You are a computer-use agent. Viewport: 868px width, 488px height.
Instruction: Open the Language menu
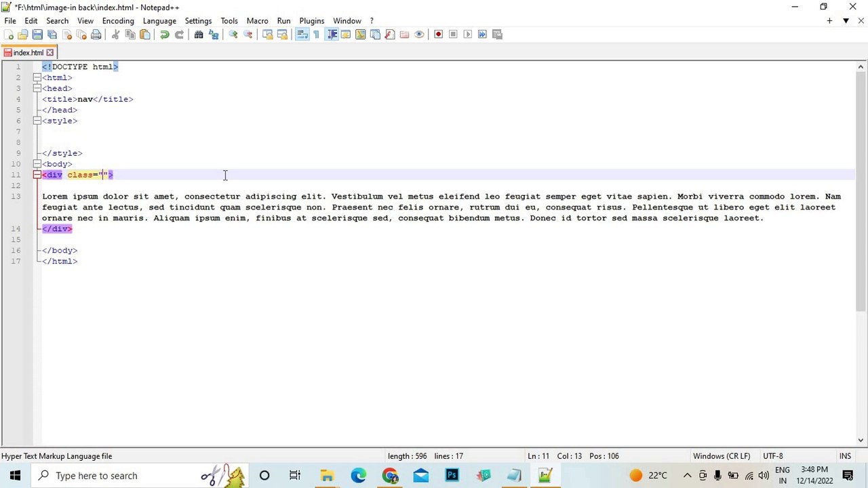pos(159,21)
